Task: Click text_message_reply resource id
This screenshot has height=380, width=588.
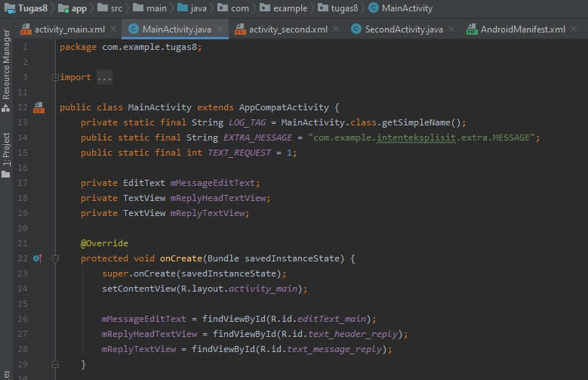Action: click(x=334, y=349)
